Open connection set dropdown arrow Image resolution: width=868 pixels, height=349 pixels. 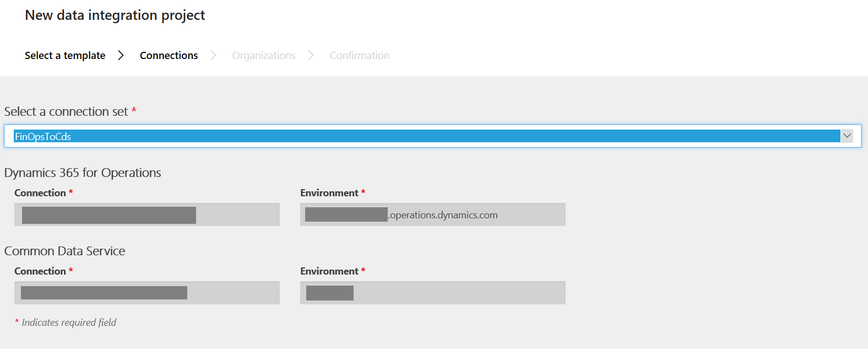tap(847, 136)
